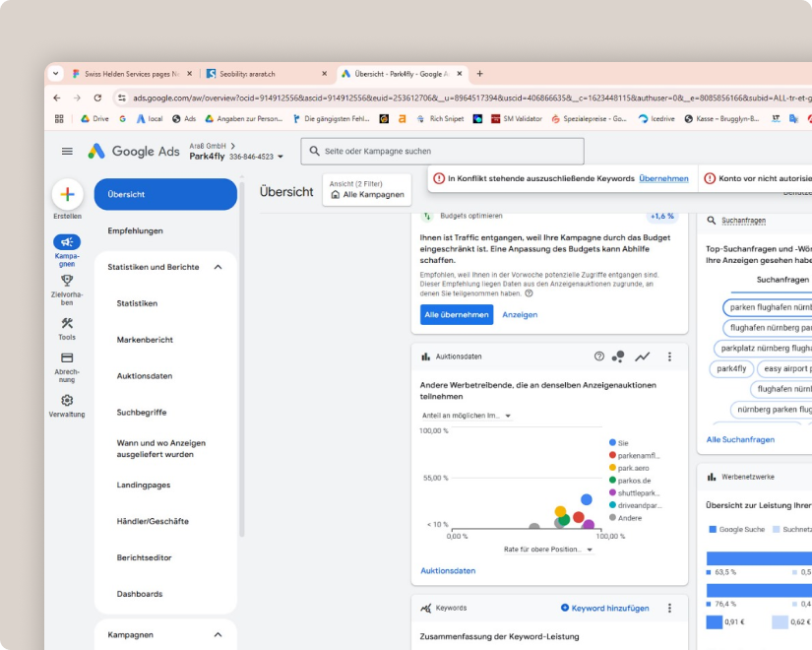Open Keywords card three-dot menu
Viewport: 812px width, 650px height.
669,608
